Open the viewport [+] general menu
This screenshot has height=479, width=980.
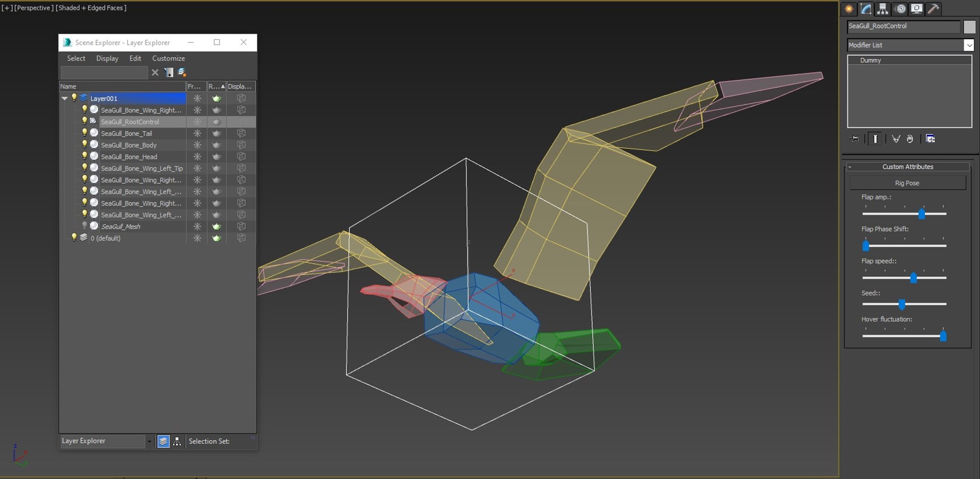(7, 8)
